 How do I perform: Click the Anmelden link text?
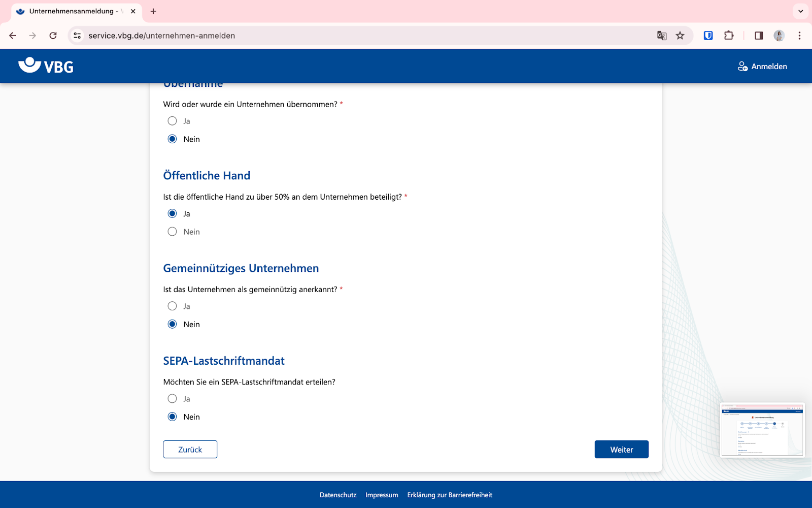(769, 67)
